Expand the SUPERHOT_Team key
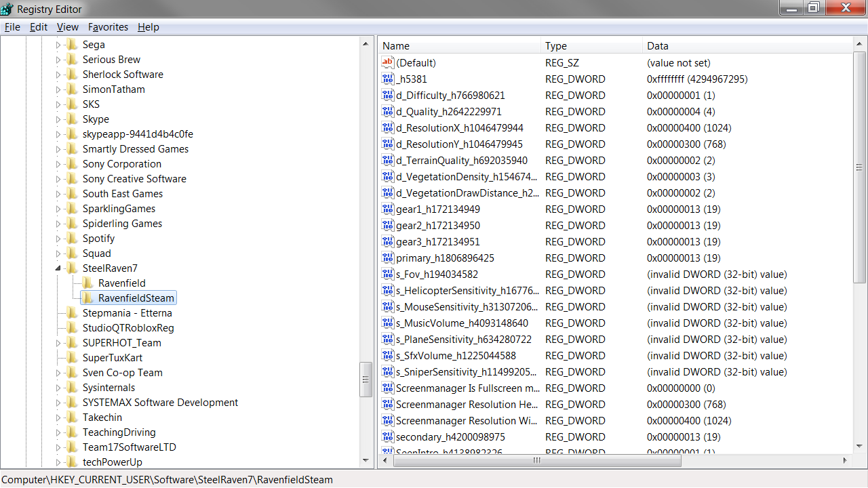The width and height of the screenshot is (868, 488). (58, 343)
